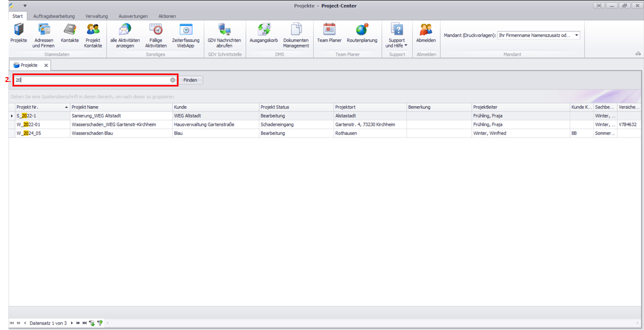Open Adressen und Firmen
The height and width of the screenshot is (330, 644).
pyautogui.click(x=44, y=35)
